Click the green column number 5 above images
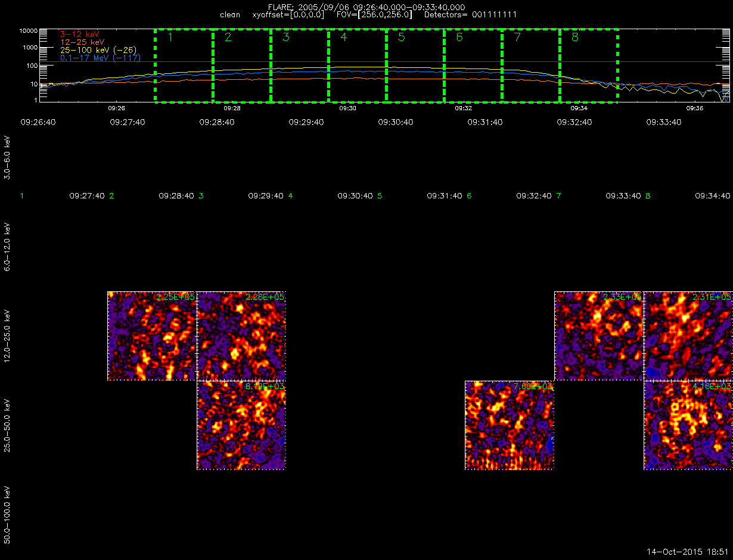Screen dimensions: 733x560 (x=380, y=195)
